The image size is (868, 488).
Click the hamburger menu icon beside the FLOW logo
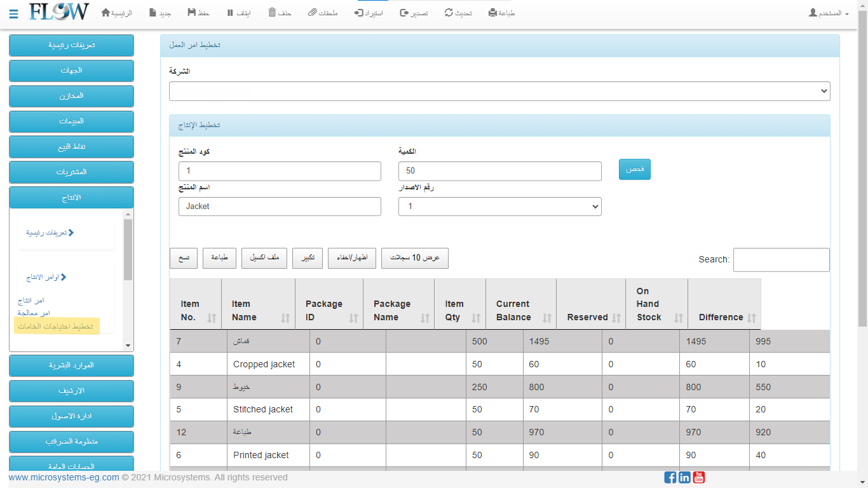[x=14, y=13]
